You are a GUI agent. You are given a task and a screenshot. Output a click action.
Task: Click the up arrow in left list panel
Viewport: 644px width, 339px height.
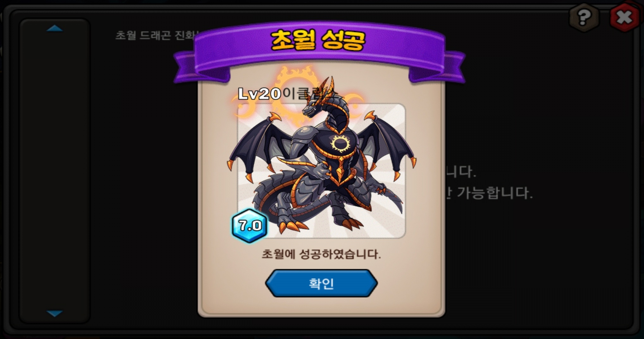(55, 28)
